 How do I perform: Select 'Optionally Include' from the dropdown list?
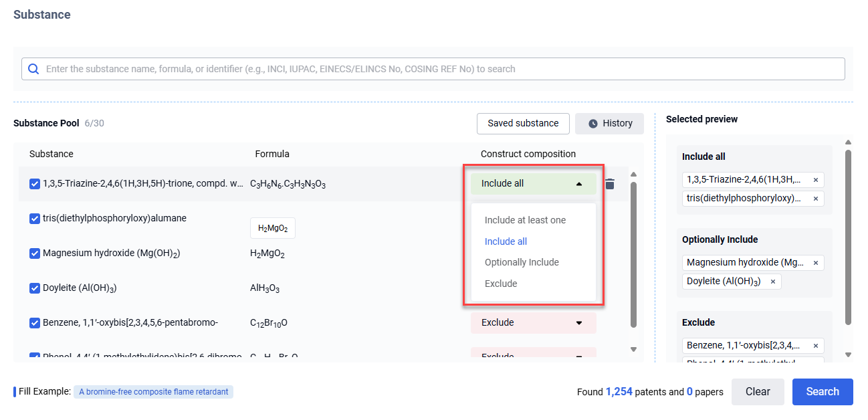tap(522, 262)
